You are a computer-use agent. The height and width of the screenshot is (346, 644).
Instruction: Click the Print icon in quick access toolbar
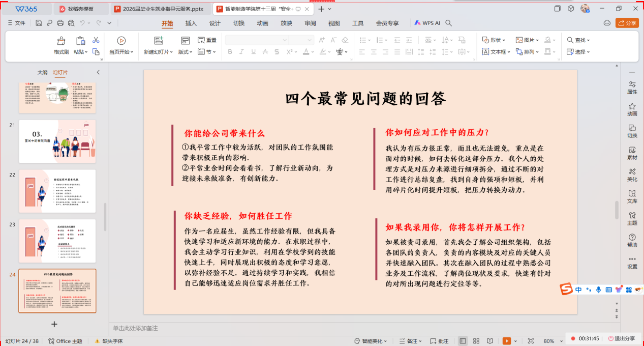pos(60,23)
